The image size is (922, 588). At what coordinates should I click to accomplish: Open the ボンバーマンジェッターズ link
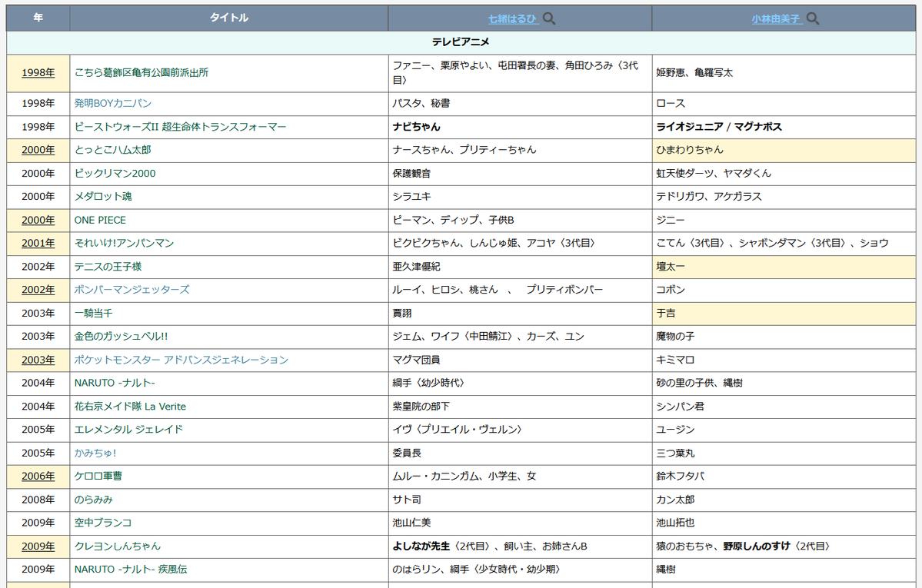point(131,289)
